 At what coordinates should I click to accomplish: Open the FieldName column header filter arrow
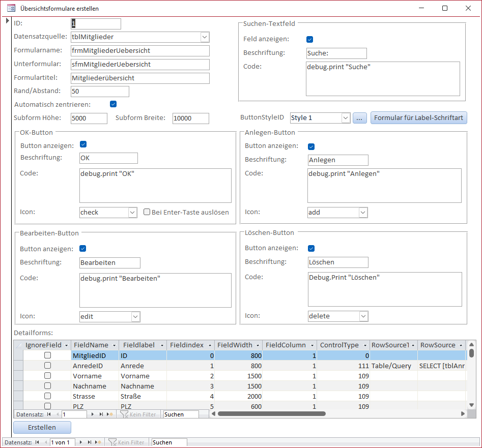point(114,345)
